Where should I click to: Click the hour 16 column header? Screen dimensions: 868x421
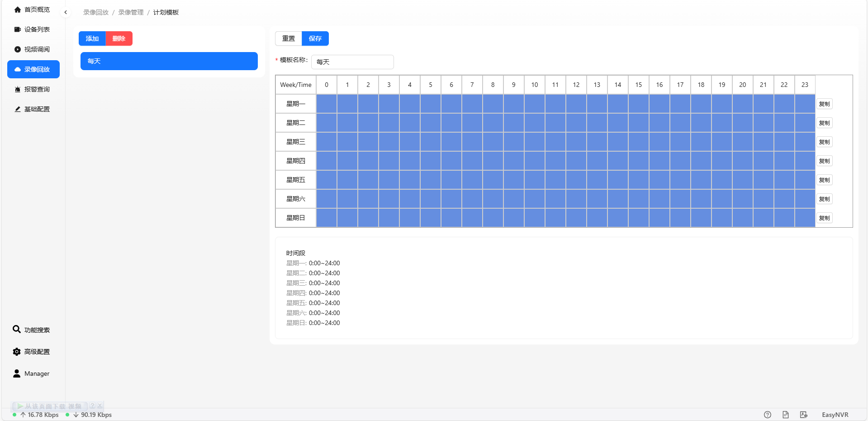pos(659,85)
